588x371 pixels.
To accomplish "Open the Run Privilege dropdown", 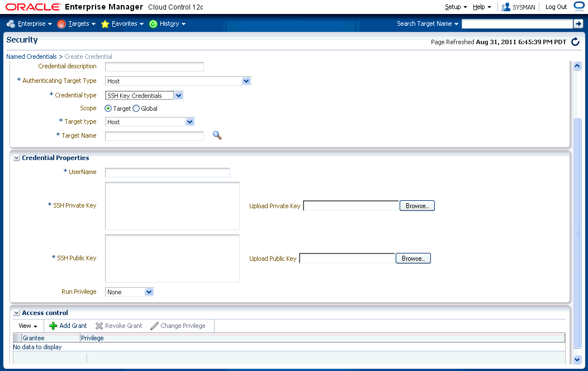I will point(149,292).
